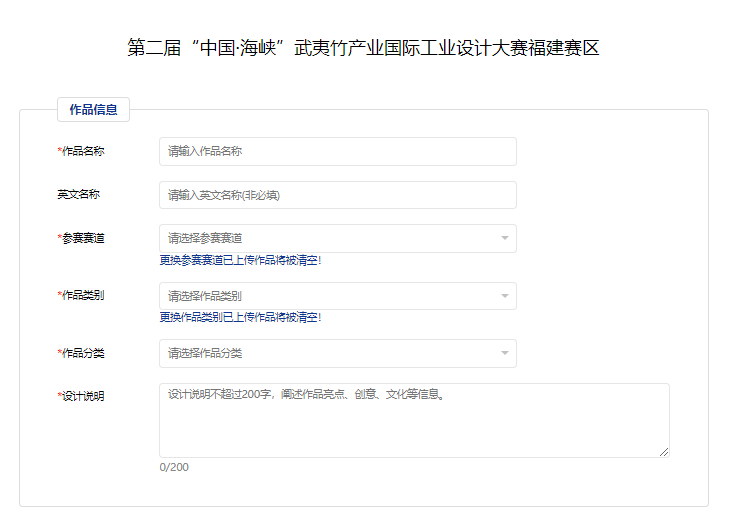Image resolution: width=730 pixels, height=524 pixels.
Task: Click the blue notice under 参赛赛道 dropdown
Action: pos(240,260)
